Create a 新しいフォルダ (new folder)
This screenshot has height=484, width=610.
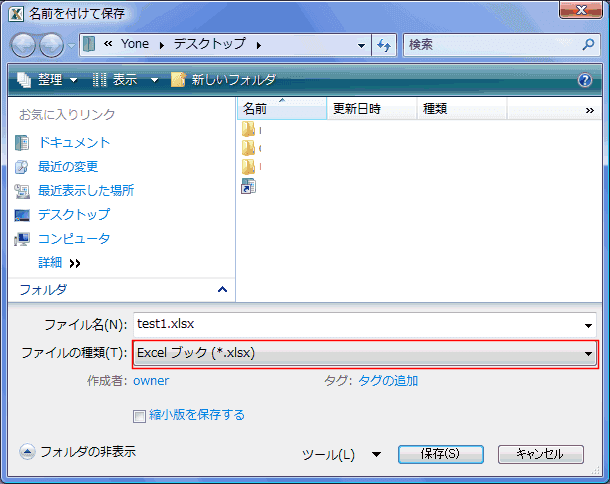tap(223, 80)
